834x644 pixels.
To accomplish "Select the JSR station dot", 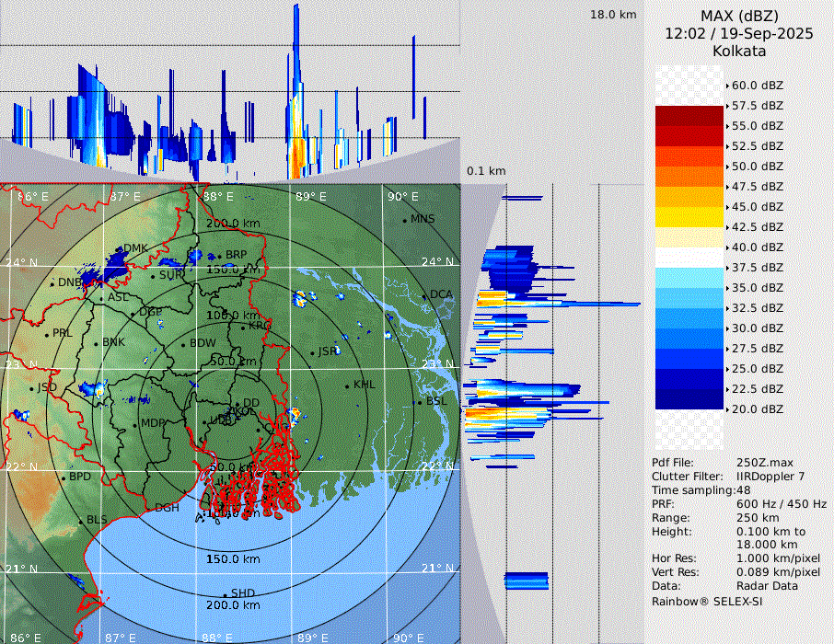I will tap(312, 352).
